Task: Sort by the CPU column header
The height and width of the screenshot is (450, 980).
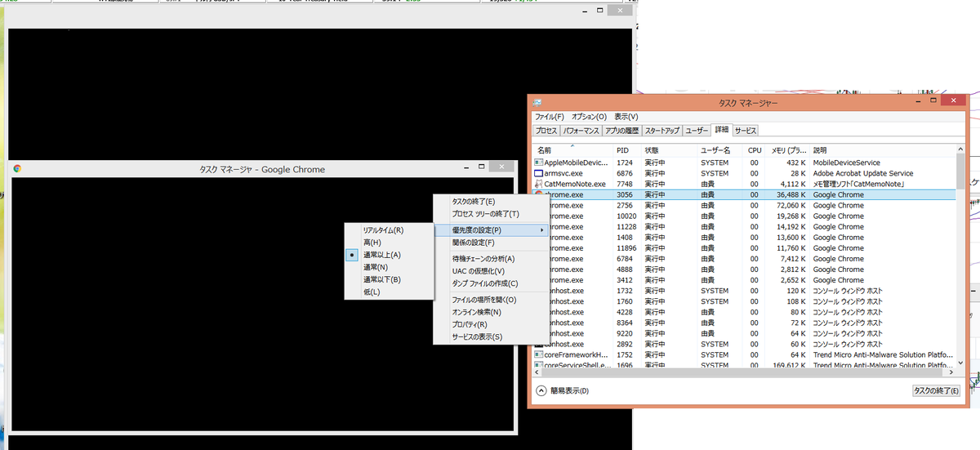Action: coord(754,150)
